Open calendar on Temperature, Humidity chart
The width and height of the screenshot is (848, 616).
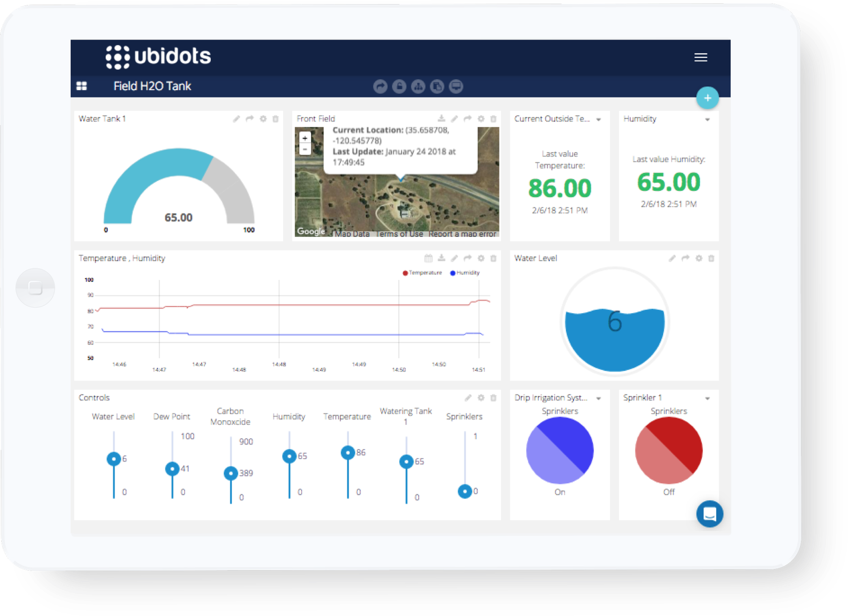click(x=428, y=258)
